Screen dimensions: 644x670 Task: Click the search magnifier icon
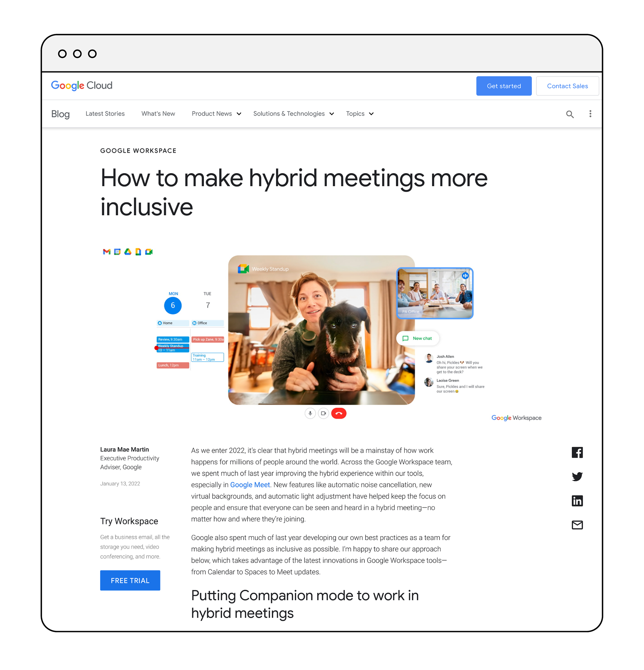(570, 114)
